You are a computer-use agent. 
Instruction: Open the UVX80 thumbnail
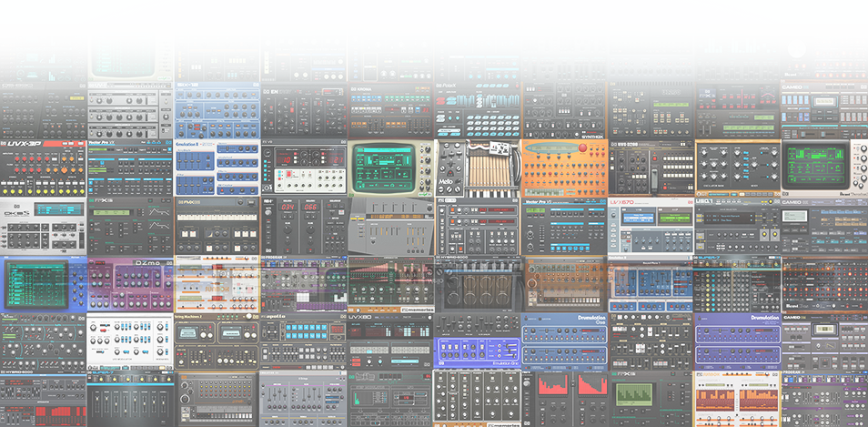[x=390, y=341]
